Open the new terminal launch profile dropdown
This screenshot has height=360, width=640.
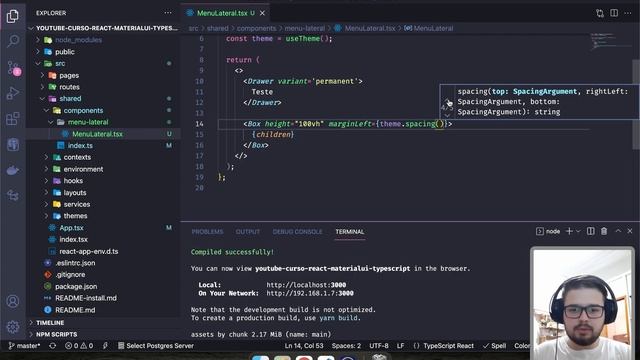[578, 231]
